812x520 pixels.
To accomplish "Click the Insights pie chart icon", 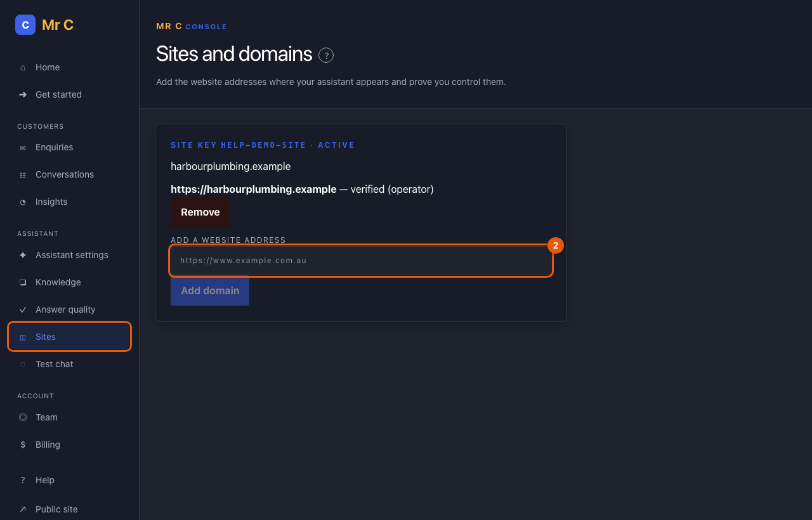I will coord(23,202).
